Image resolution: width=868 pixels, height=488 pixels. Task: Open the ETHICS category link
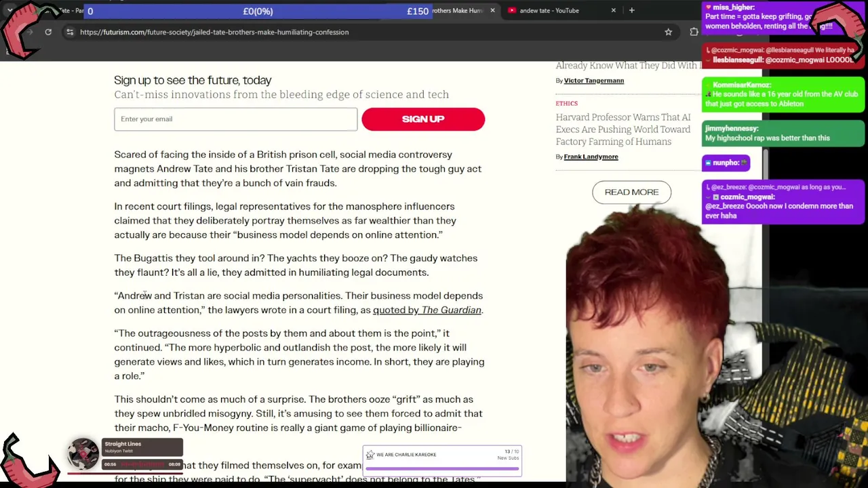[567, 103]
